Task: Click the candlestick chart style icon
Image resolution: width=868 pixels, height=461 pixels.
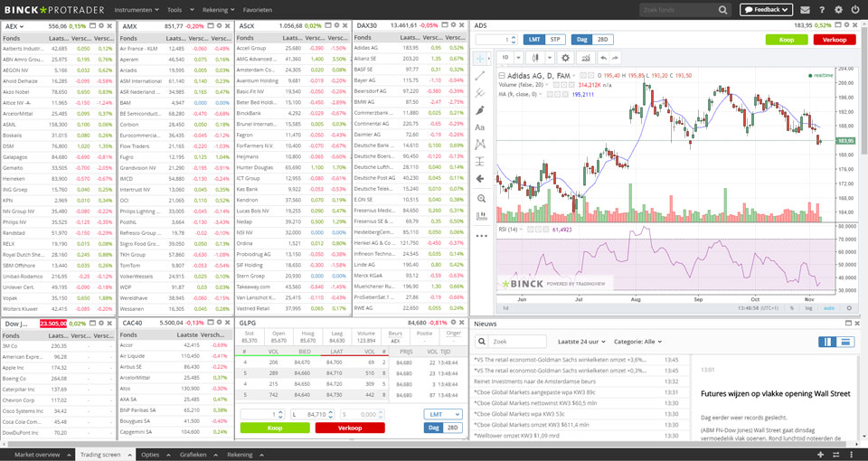Action: tap(535, 58)
